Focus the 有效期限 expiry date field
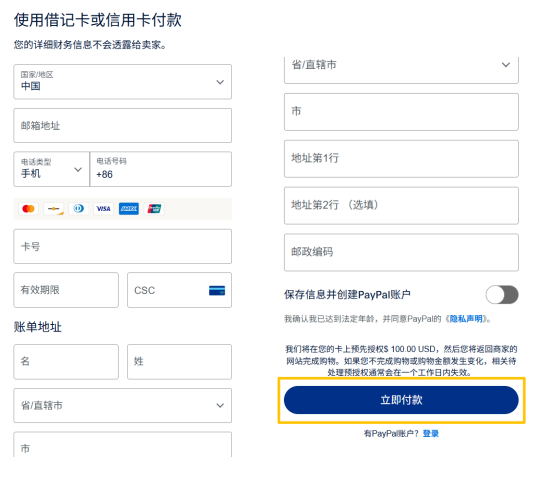 [x=66, y=290]
